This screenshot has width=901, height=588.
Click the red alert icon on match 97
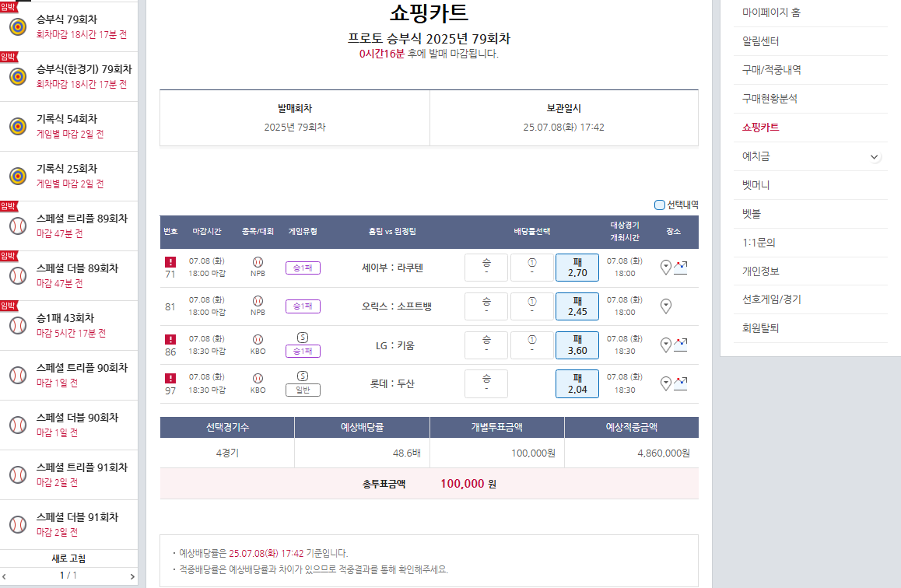(170, 378)
